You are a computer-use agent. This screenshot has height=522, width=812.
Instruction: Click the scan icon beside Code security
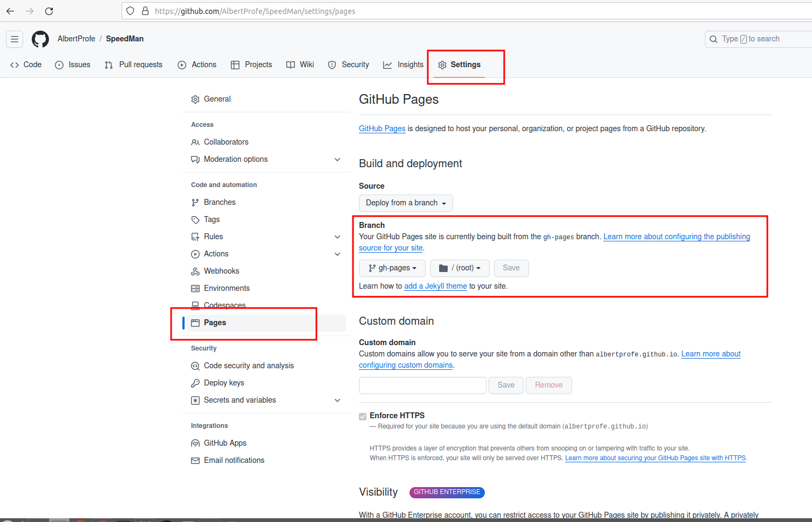click(195, 366)
